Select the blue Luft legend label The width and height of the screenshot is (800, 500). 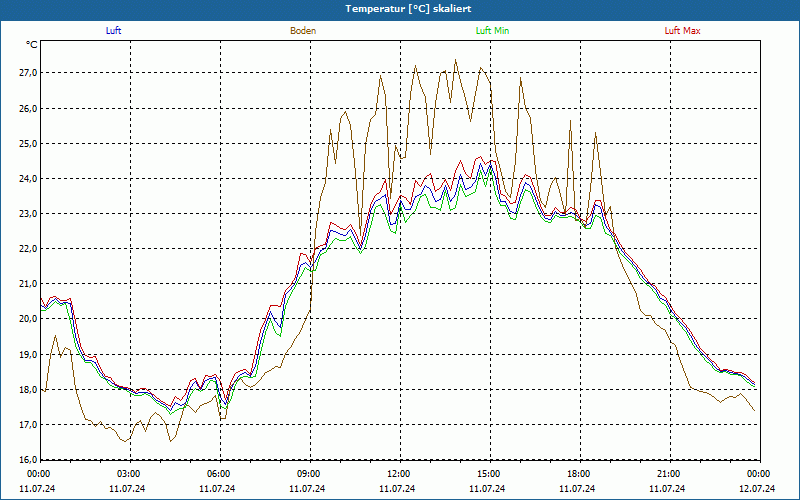(x=113, y=31)
